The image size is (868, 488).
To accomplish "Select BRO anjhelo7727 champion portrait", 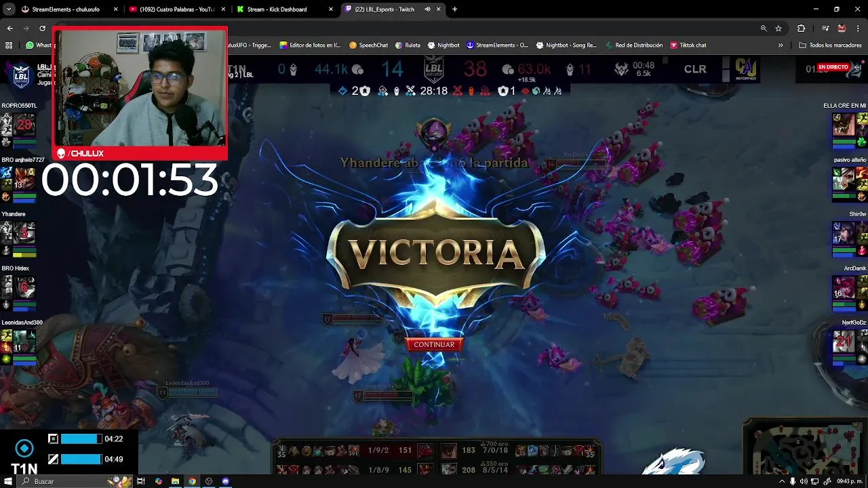I will point(24,178).
